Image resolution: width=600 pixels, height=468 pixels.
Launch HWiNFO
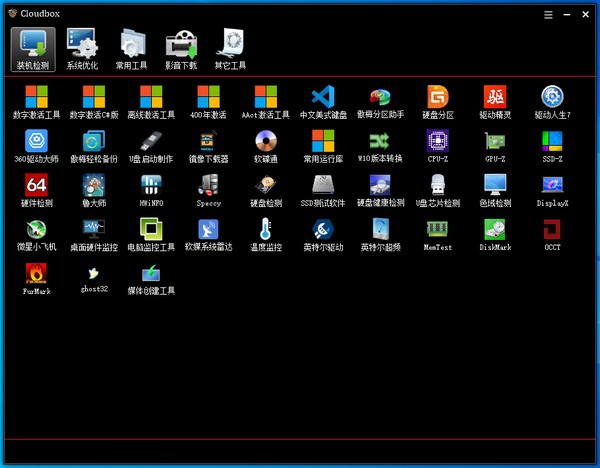coord(151,191)
